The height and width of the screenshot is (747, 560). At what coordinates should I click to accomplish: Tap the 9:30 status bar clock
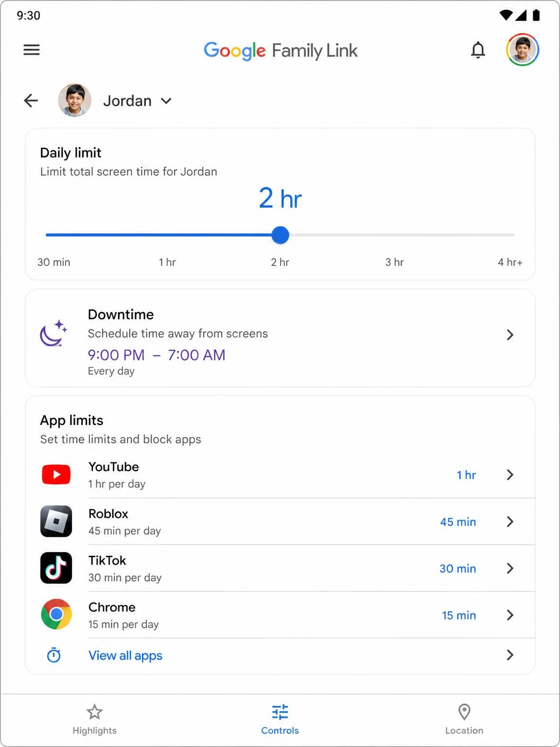pos(29,16)
